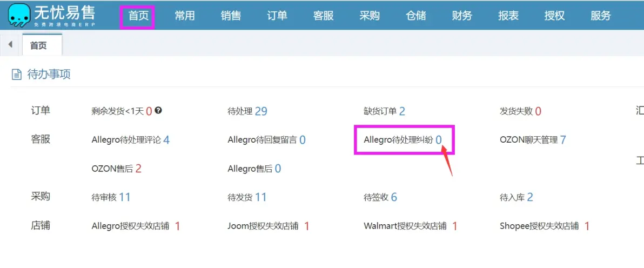Viewport: 644px width, 268px height.
Task: Open the 销售 menu
Action: [231, 16]
